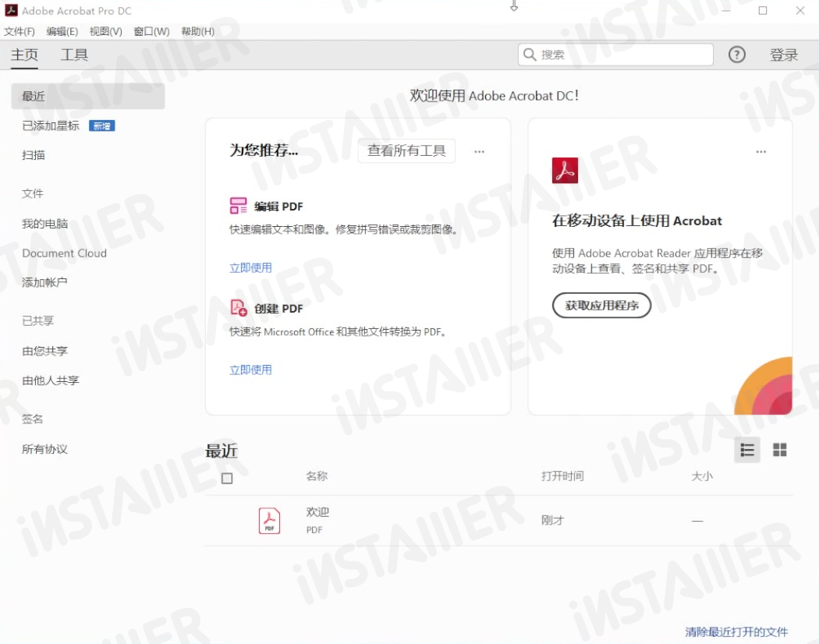Open the 窗口(W) menu
The image size is (819, 644).
151,31
